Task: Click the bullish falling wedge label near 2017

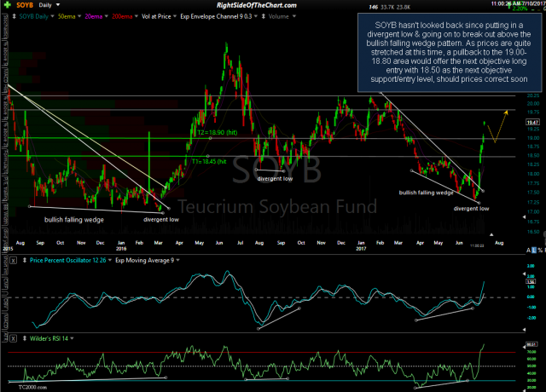Action: (x=427, y=193)
